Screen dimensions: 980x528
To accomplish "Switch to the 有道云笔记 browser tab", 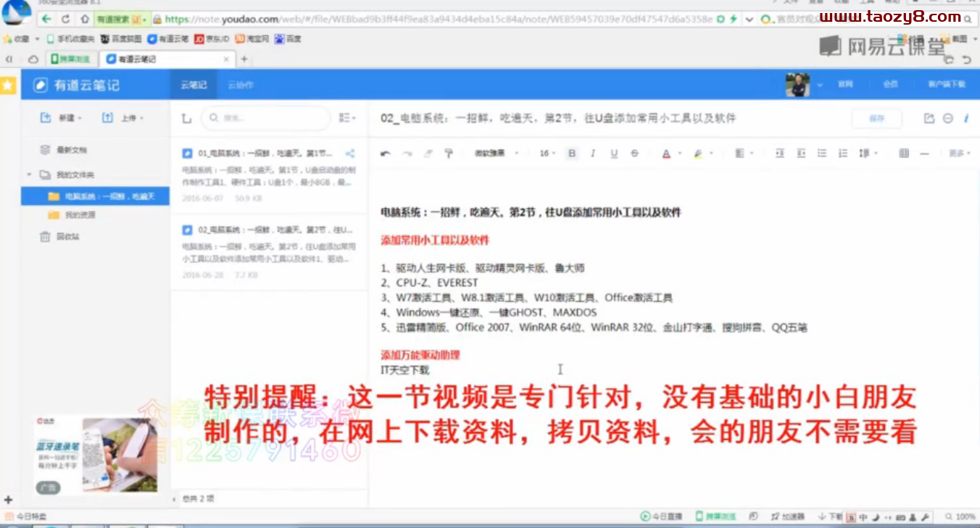I will click(168, 59).
